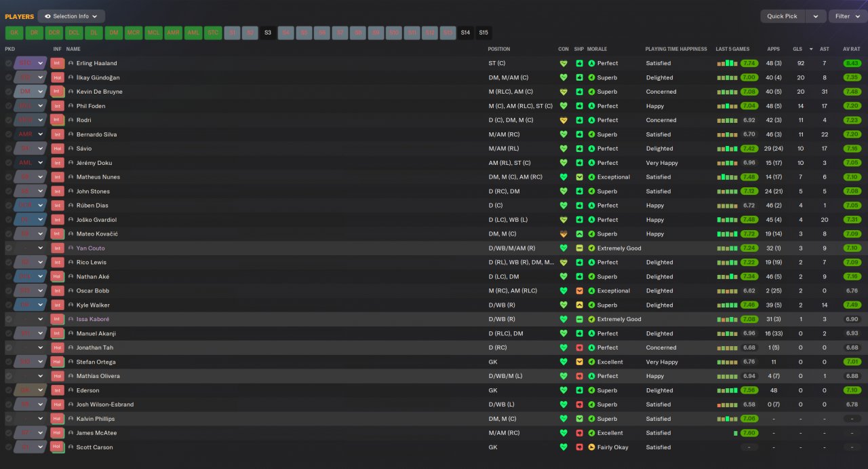The width and height of the screenshot is (868, 469).
Task: Click Scott Carson's Fairly Okay morale icon
Action: point(591,447)
